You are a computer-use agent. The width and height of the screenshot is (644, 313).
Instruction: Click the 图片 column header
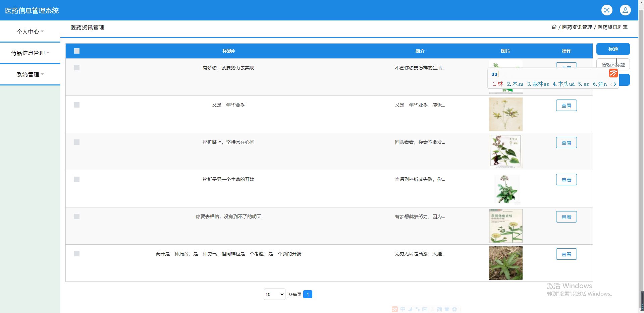[505, 51]
